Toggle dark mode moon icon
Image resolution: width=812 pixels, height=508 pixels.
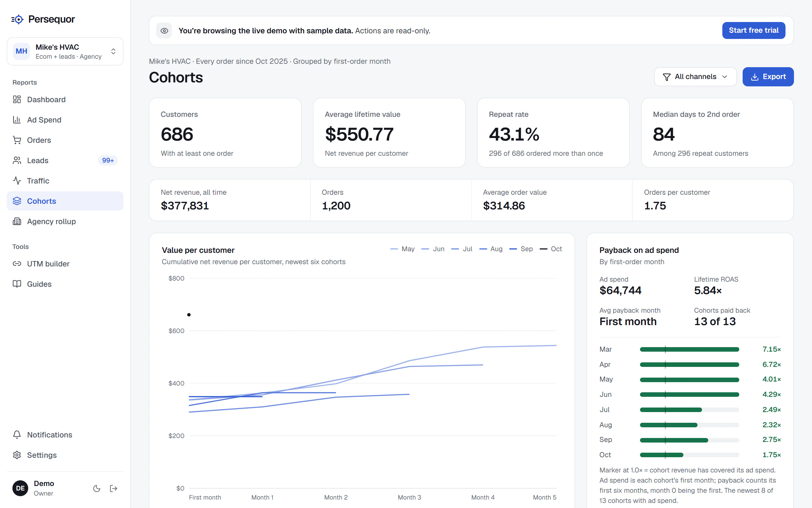(97, 488)
